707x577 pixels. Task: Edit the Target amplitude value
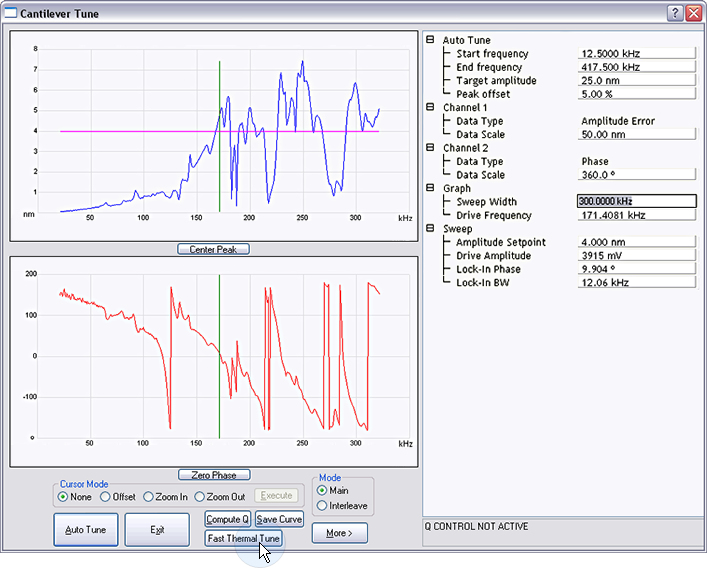pyautogui.click(x=636, y=80)
